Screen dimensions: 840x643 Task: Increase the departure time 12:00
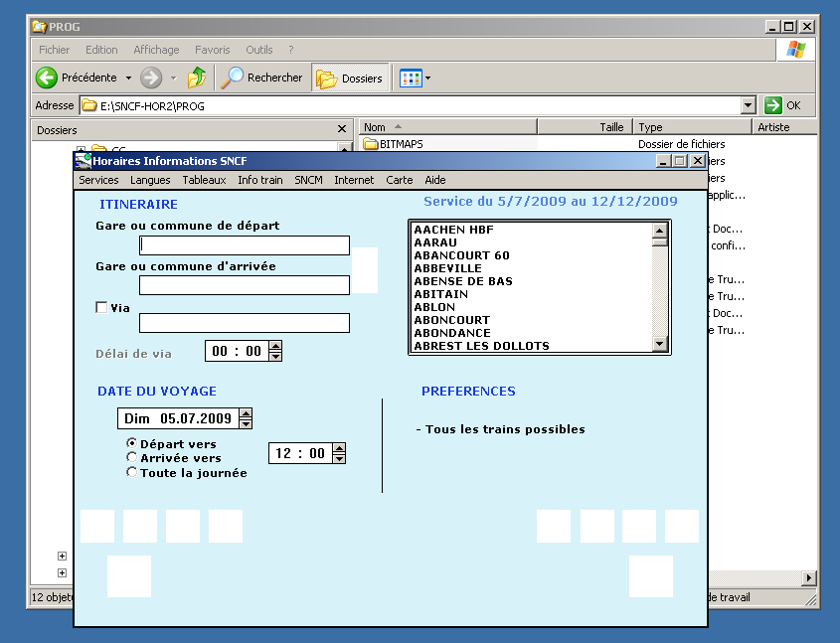point(339,448)
